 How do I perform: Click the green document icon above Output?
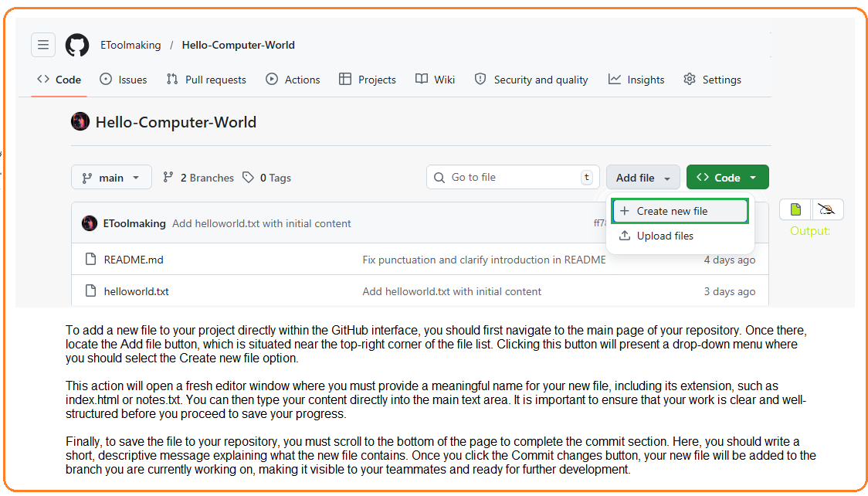point(795,209)
